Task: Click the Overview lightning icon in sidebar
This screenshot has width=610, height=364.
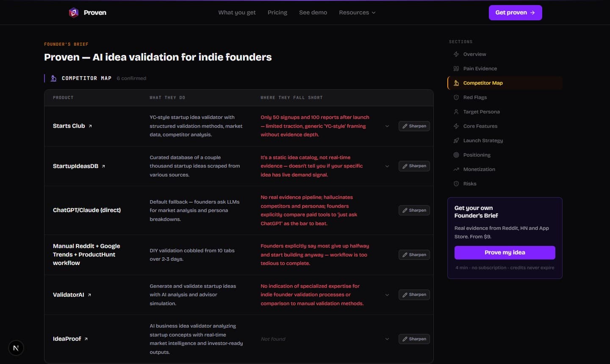Action: [456, 54]
